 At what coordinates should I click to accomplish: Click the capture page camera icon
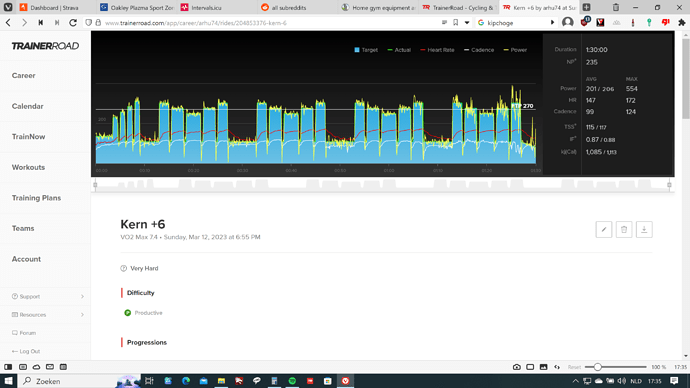pyautogui.click(x=517, y=367)
